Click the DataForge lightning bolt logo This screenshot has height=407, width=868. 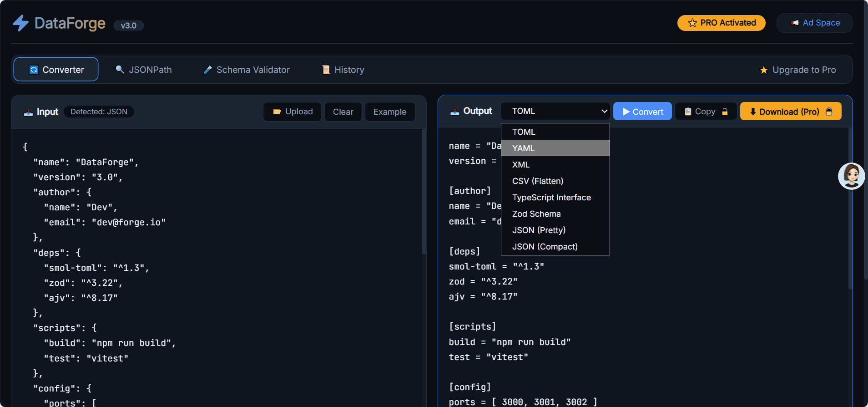coord(20,23)
